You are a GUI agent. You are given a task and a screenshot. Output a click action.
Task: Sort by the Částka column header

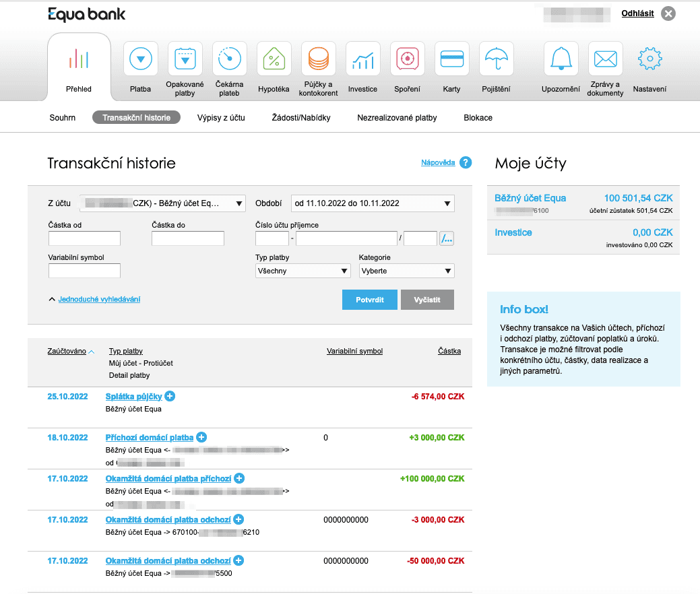tap(449, 352)
